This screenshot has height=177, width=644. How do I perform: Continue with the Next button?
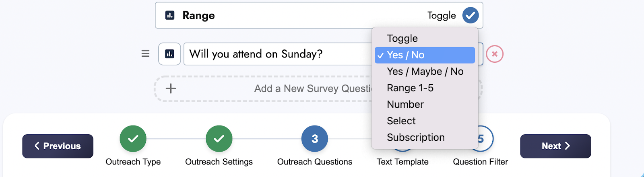pyautogui.click(x=555, y=146)
